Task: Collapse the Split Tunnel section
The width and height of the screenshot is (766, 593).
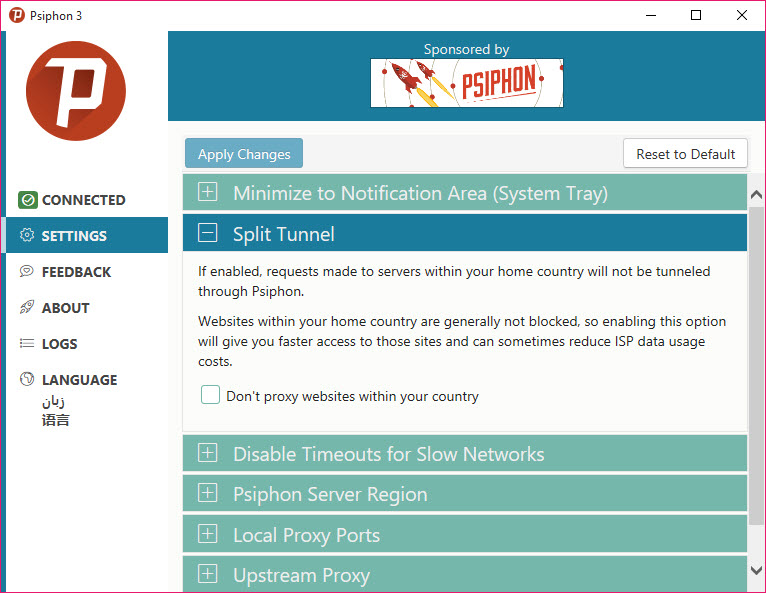Action: (465, 233)
